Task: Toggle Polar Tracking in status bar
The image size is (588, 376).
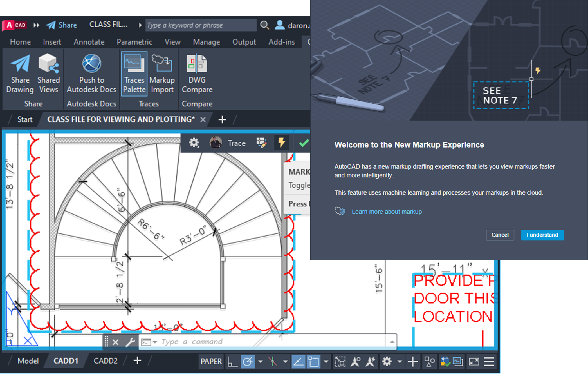Action: [x=248, y=361]
